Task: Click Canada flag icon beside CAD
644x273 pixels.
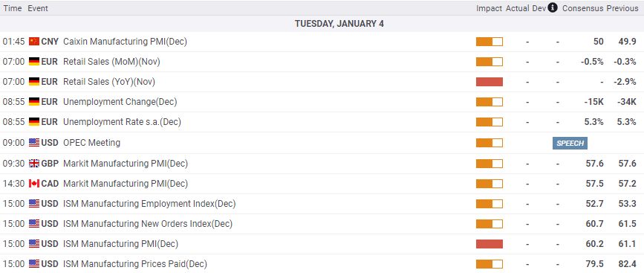Action: pyautogui.click(x=34, y=184)
